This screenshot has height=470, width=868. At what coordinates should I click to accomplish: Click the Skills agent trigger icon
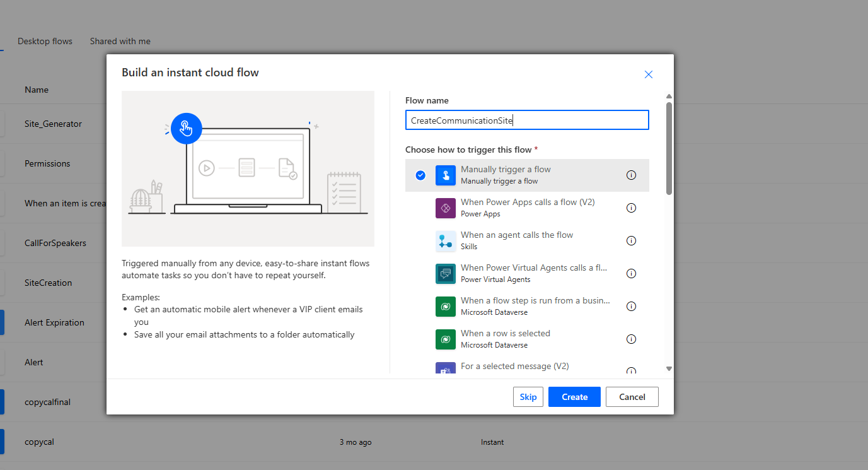coord(445,241)
